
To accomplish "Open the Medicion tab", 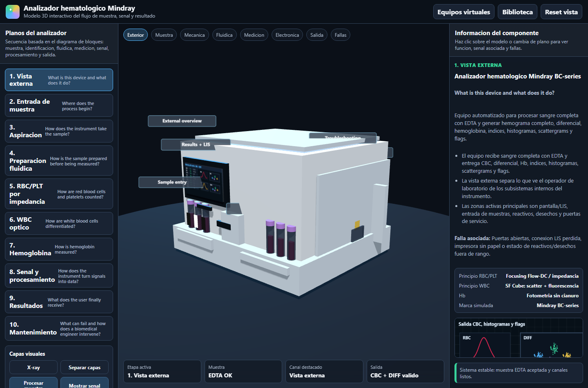I will coord(254,35).
